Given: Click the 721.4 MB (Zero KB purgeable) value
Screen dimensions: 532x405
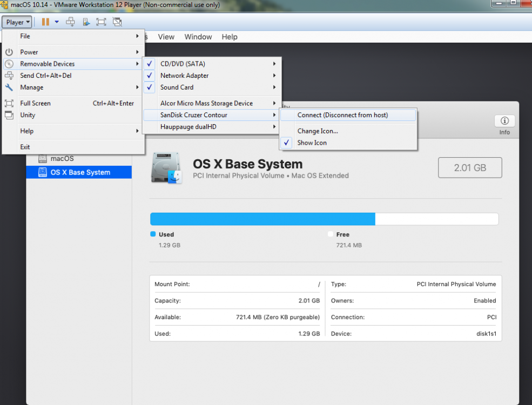Looking at the screenshot, I should (278, 317).
